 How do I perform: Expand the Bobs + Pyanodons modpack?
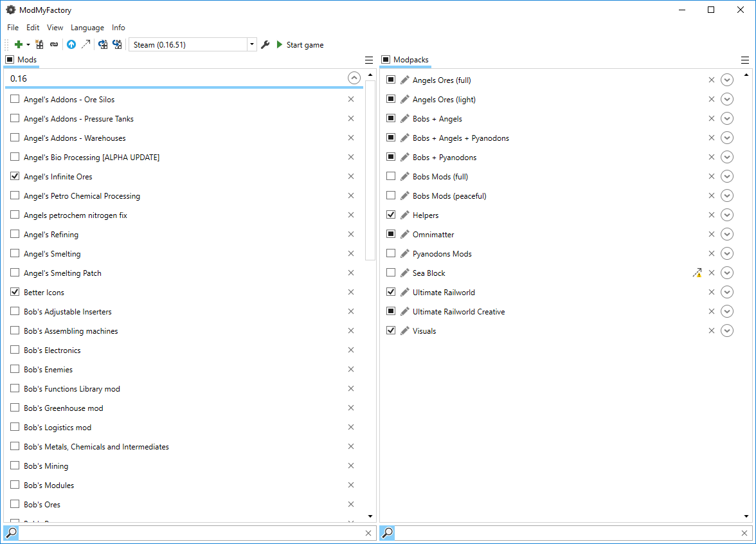tap(727, 157)
